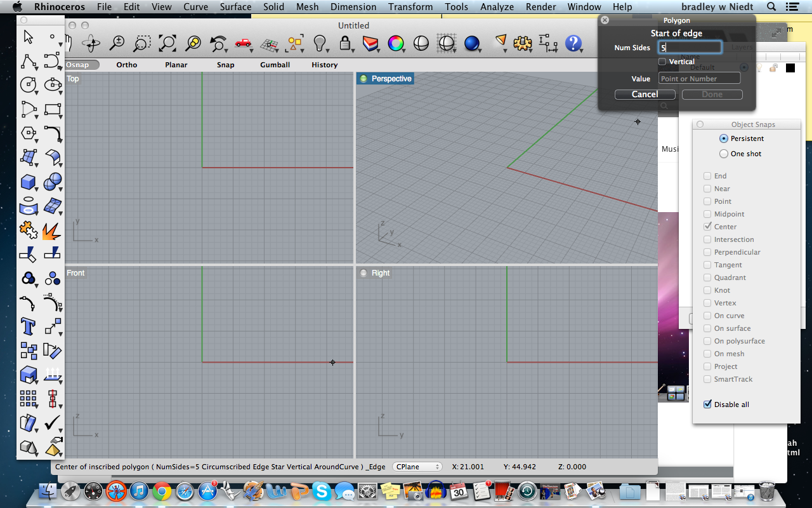Image resolution: width=812 pixels, height=508 pixels.
Task: Click the blue Help question mark icon
Action: click(x=573, y=43)
